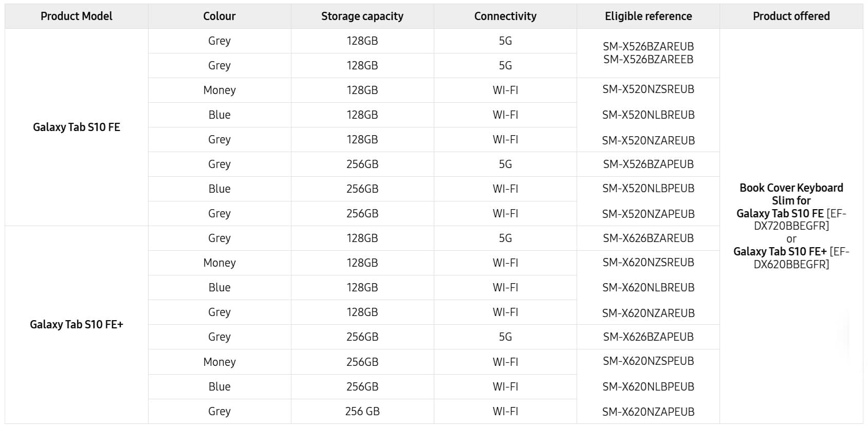Click reference SM-X620NLBPEUB
Viewport: 868px width, 426px height.
click(x=648, y=387)
